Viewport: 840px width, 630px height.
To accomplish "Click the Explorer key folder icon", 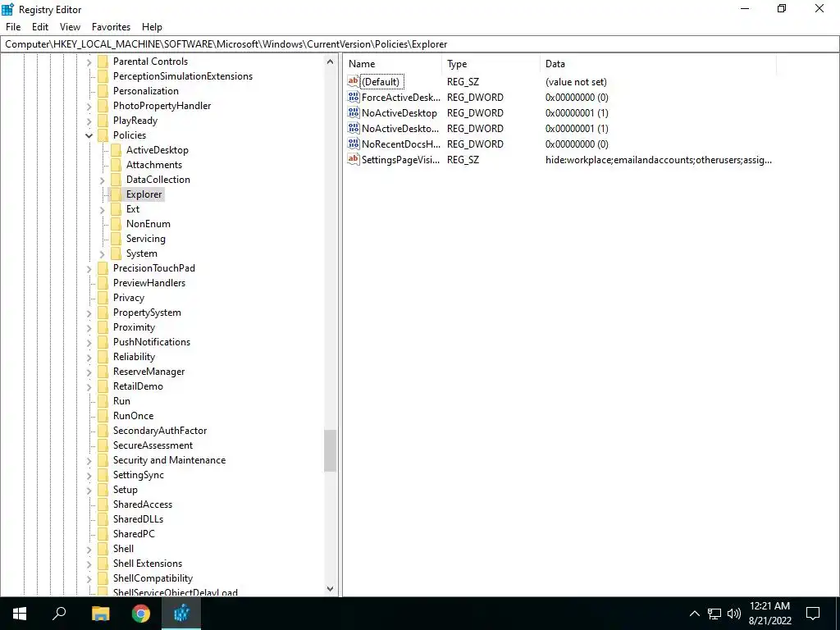I will coord(116,194).
